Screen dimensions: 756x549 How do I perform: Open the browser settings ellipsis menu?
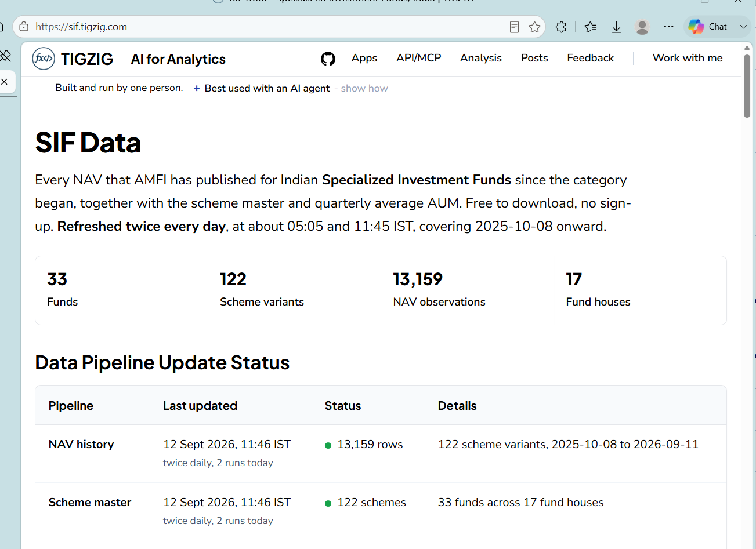click(x=668, y=27)
